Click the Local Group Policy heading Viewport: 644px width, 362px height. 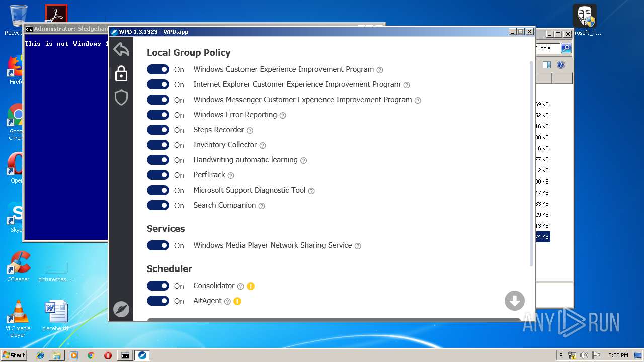click(189, 53)
